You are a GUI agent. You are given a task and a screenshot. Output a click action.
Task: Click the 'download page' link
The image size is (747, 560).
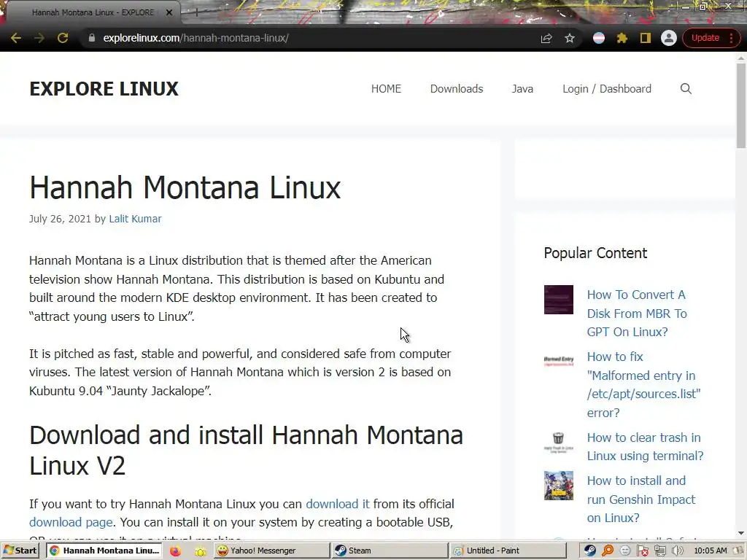[71, 522]
